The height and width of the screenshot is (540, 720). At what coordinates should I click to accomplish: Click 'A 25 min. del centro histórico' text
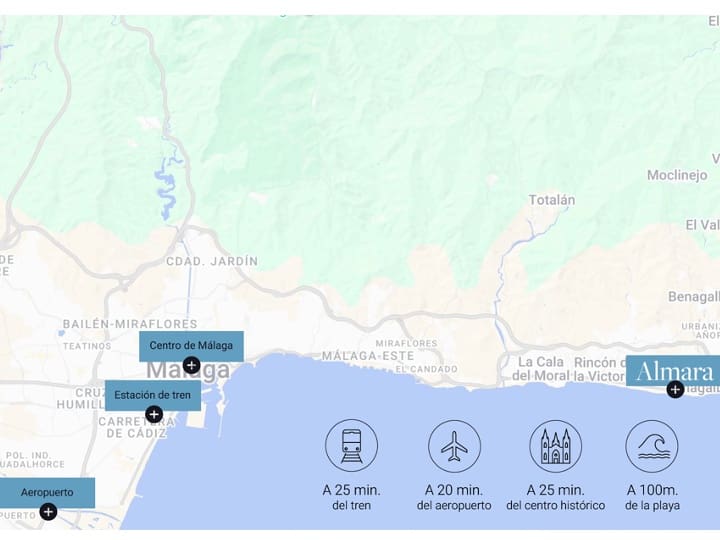[x=556, y=497]
